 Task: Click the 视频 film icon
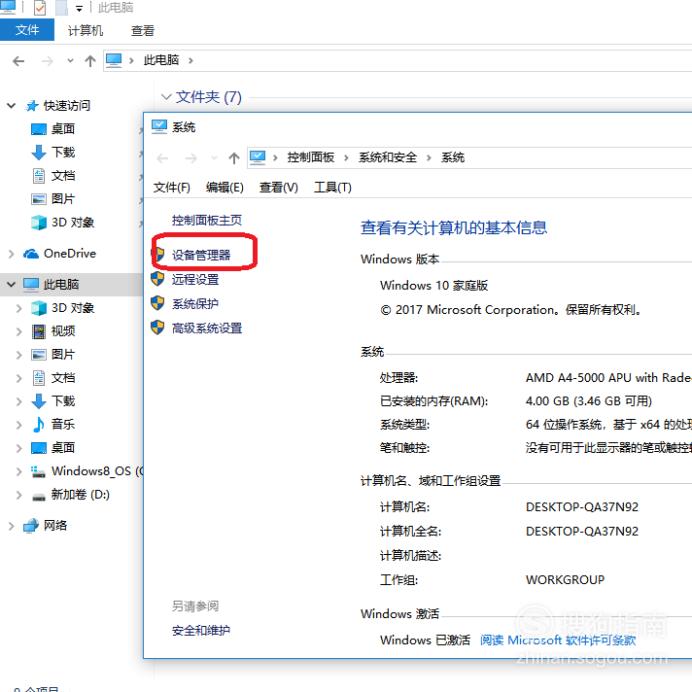pos(39,331)
